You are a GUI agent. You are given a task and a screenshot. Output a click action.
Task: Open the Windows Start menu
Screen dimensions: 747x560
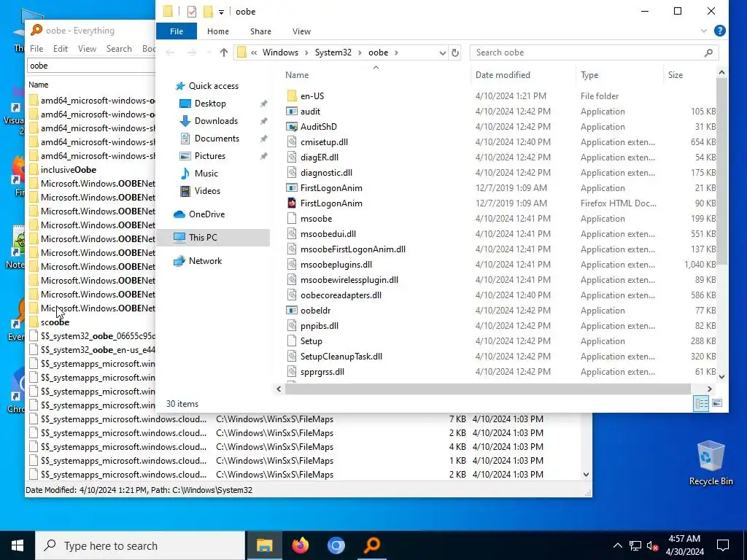pos(18,545)
